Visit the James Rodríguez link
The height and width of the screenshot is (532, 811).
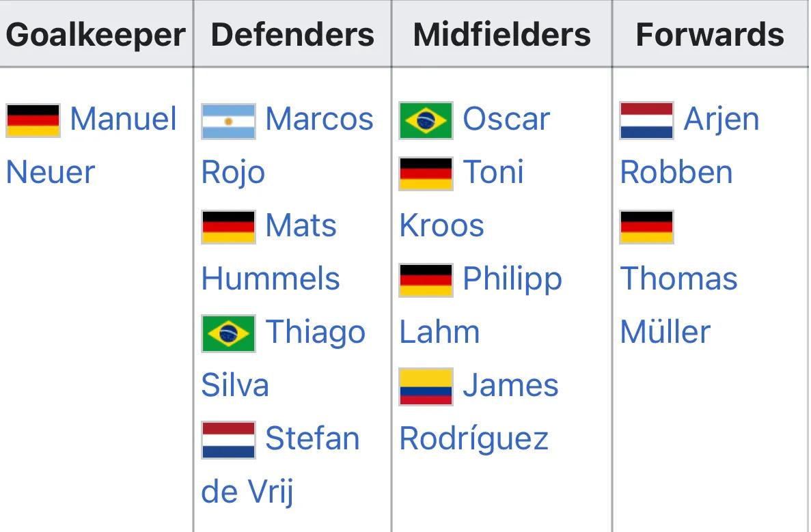point(511,385)
